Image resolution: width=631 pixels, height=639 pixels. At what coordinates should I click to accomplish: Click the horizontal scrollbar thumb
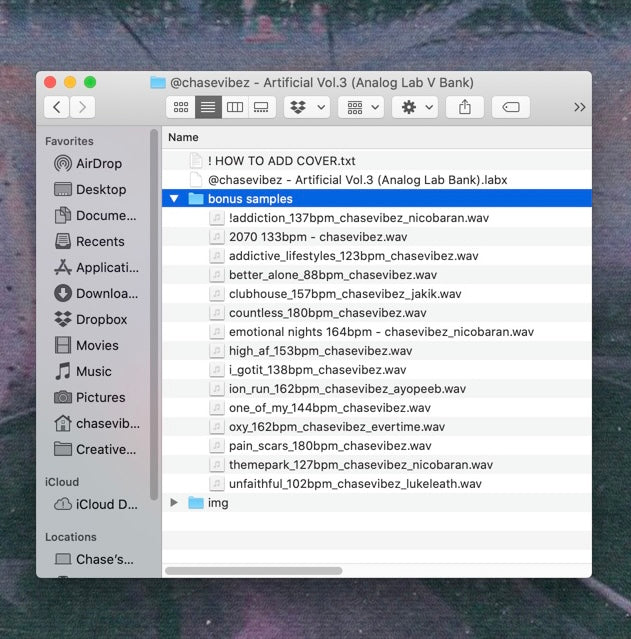coord(254,571)
